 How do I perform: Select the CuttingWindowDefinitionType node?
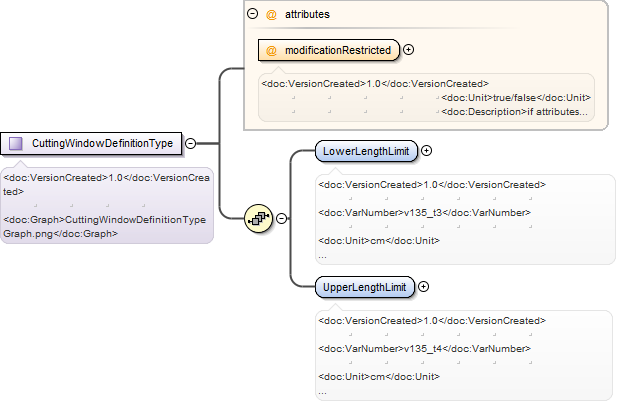(91, 143)
